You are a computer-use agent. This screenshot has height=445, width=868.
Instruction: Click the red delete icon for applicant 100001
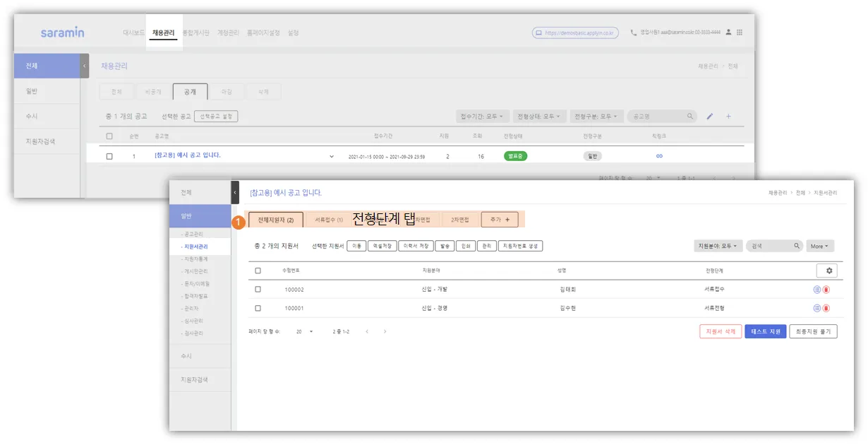pos(826,308)
